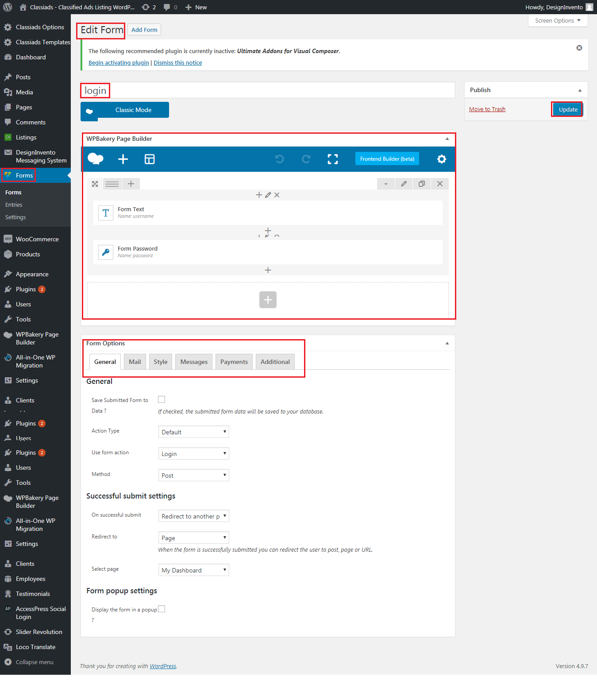The height and width of the screenshot is (700, 597).
Task: Switch to the Style tab
Action: pyautogui.click(x=161, y=362)
